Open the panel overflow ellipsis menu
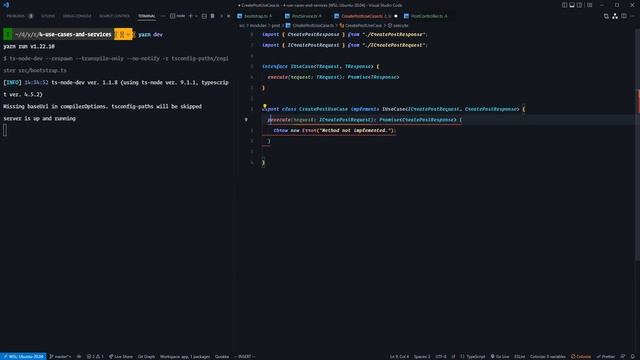 [x=163, y=16]
